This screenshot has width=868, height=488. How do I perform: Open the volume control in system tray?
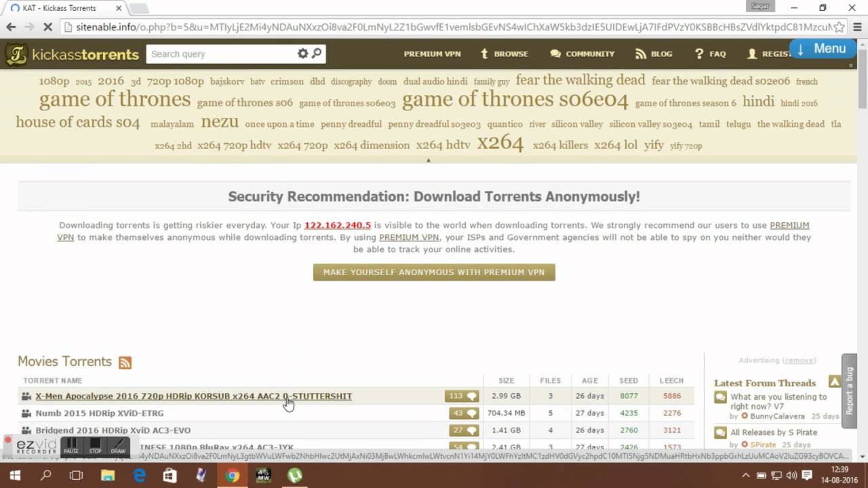point(790,475)
